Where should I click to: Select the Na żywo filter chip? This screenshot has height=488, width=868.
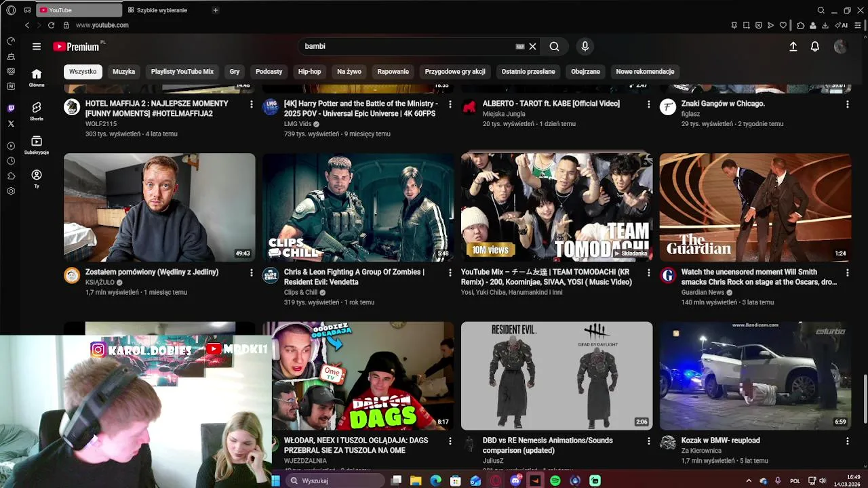pyautogui.click(x=349, y=71)
